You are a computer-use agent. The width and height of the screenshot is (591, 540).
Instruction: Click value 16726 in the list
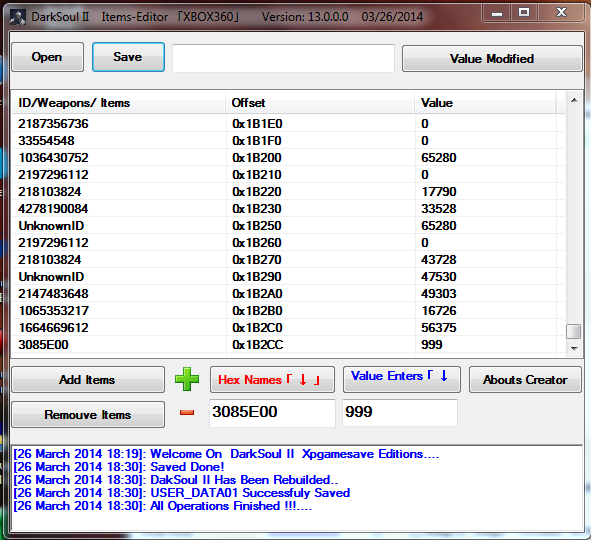[x=439, y=311]
